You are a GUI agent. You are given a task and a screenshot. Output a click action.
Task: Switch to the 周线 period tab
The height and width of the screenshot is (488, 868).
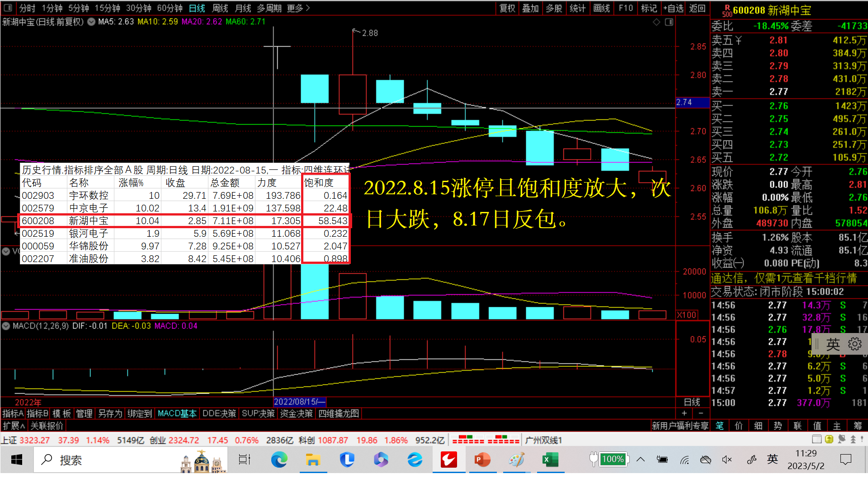pos(220,8)
